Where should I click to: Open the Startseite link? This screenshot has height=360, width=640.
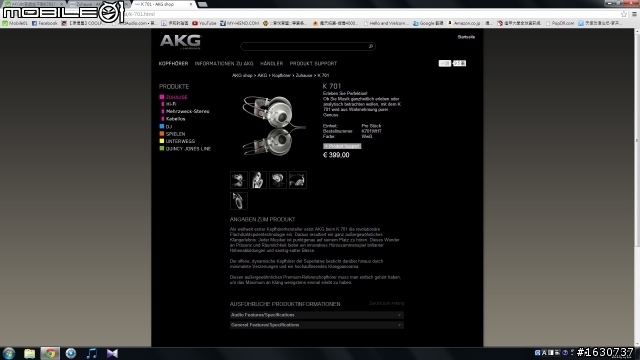click(x=466, y=37)
